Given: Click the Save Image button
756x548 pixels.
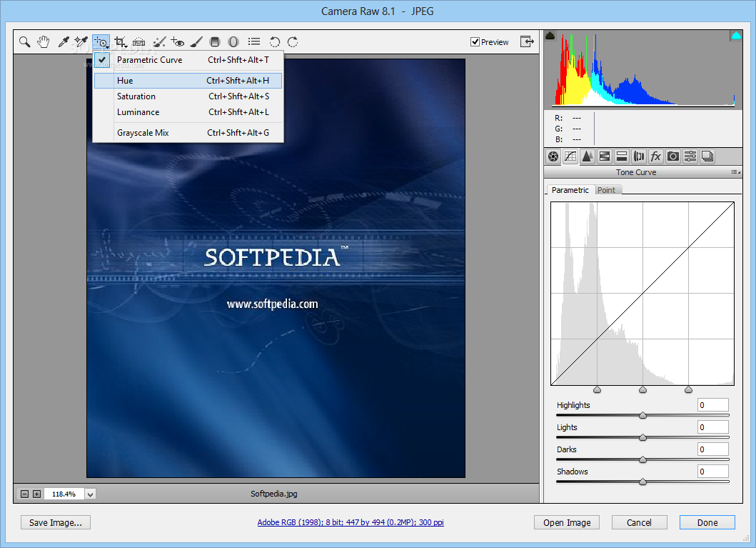Looking at the screenshot, I should tap(56, 522).
